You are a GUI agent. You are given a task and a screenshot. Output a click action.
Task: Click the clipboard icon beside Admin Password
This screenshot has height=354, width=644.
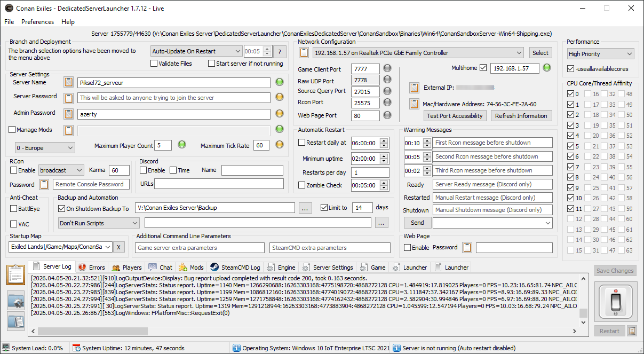pyautogui.click(x=68, y=114)
